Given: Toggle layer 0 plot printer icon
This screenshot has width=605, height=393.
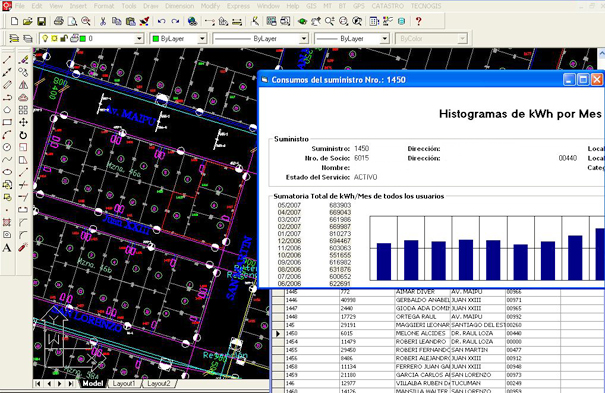Looking at the screenshot, I should tap(74, 38).
